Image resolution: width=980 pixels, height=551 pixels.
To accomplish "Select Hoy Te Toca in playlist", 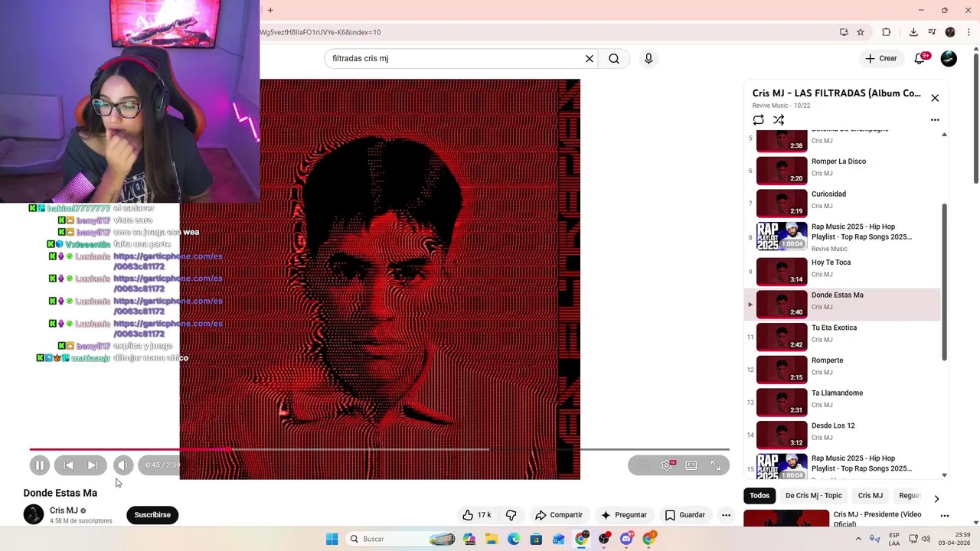I will [842, 271].
